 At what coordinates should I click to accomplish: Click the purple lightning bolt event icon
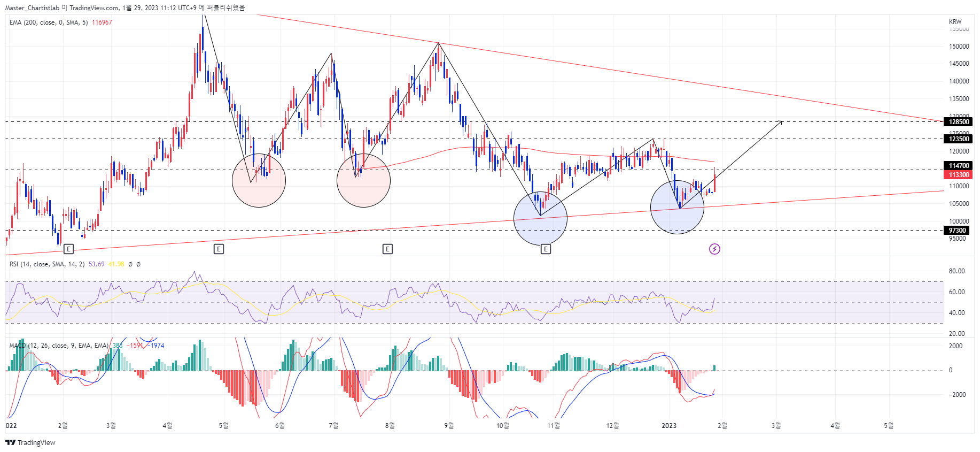(714, 249)
